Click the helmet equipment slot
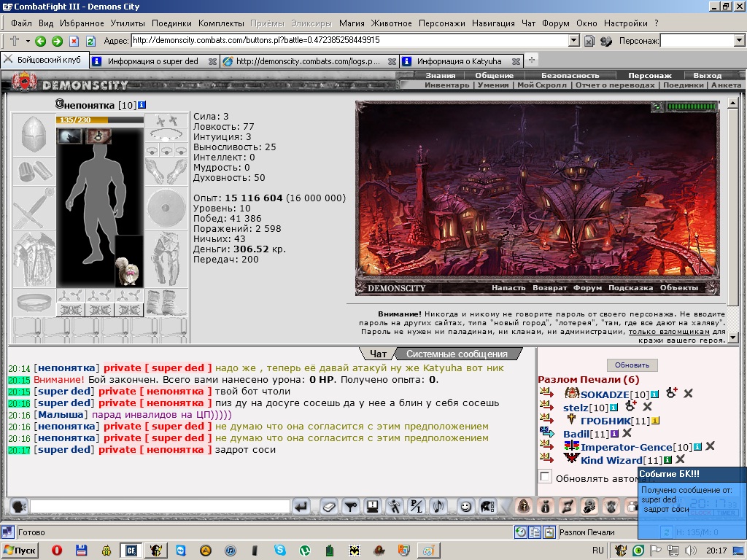This screenshot has height=560, width=747. (x=34, y=134)
